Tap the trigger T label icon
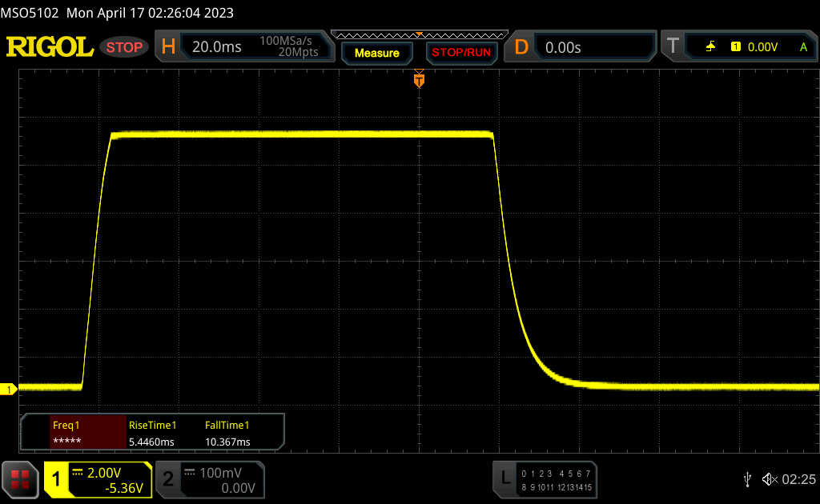This screenshot has width=820, height=504. pyautogui.click(x=673, y=47)
